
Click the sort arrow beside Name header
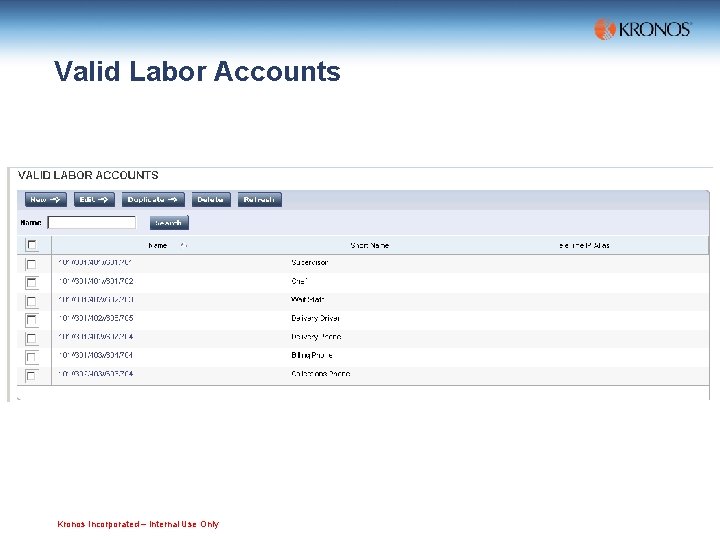coord(184,246)
